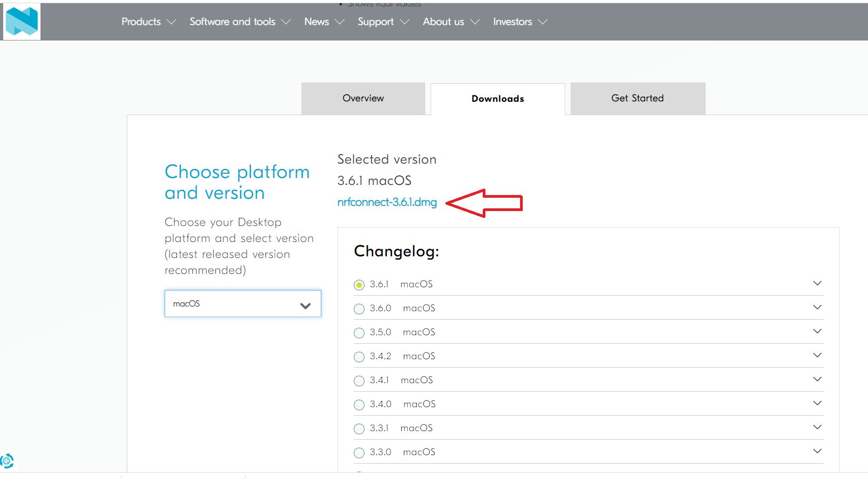Click the '3.6.1 macOS' selected version text
This screenshot has height=478, width=868.
375,181
